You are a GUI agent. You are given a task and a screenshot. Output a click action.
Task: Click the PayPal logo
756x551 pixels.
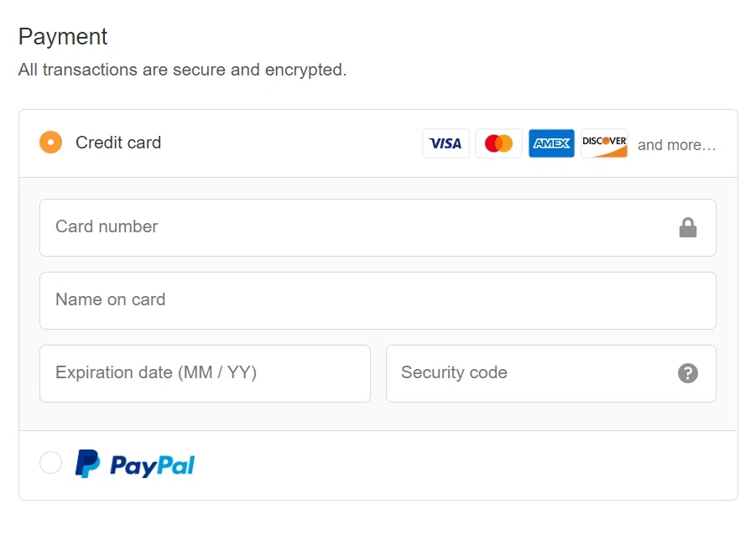[x=134, y=462]
